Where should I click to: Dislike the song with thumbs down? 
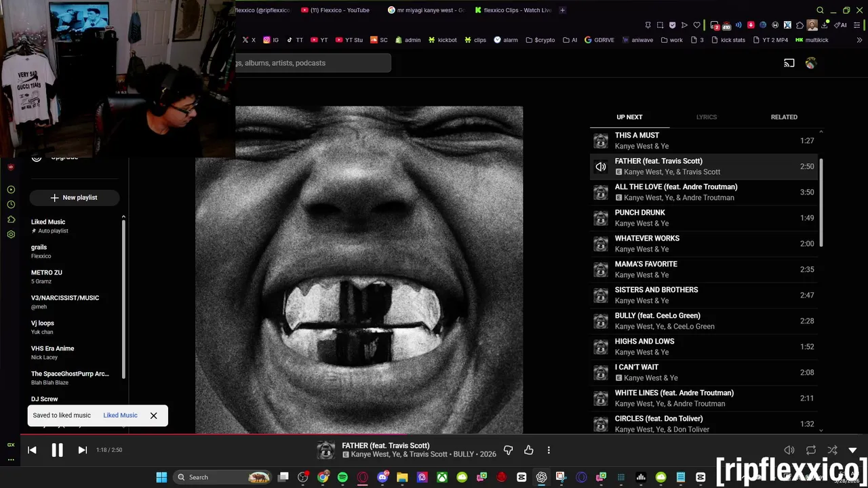(508, 450)
